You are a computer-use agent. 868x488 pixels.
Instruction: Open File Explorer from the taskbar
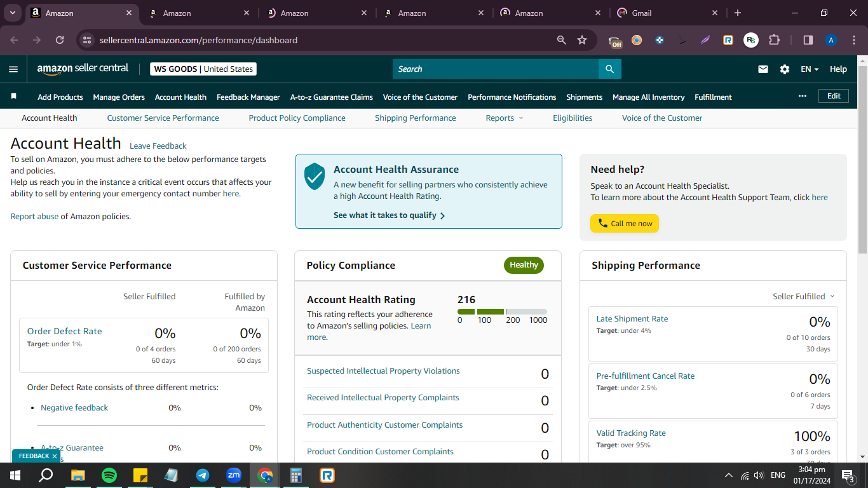78,475
